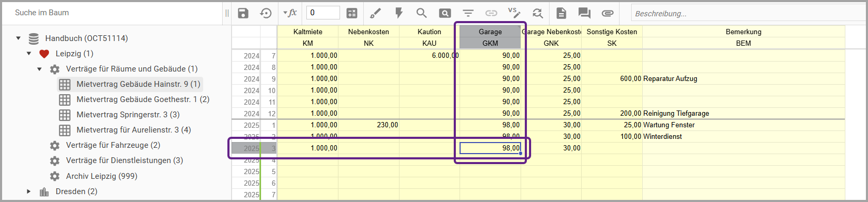
Task: Click the paperclip attachment icon
Action: 607,13
